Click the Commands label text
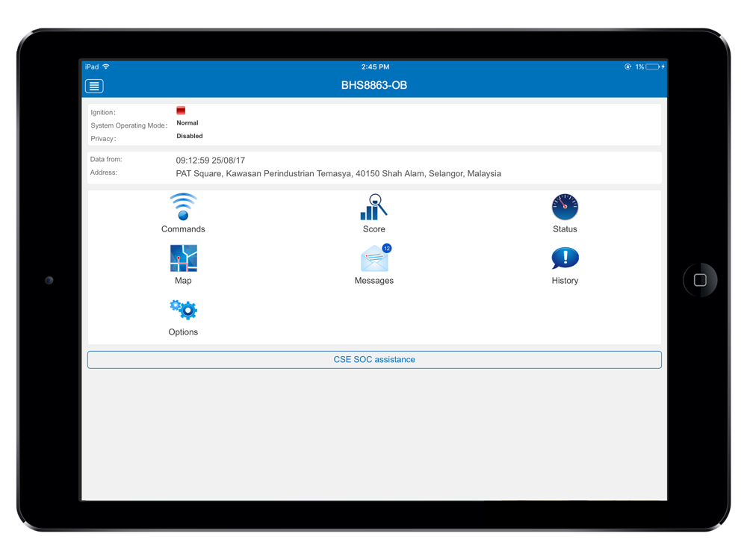 [x=183, y=229]
